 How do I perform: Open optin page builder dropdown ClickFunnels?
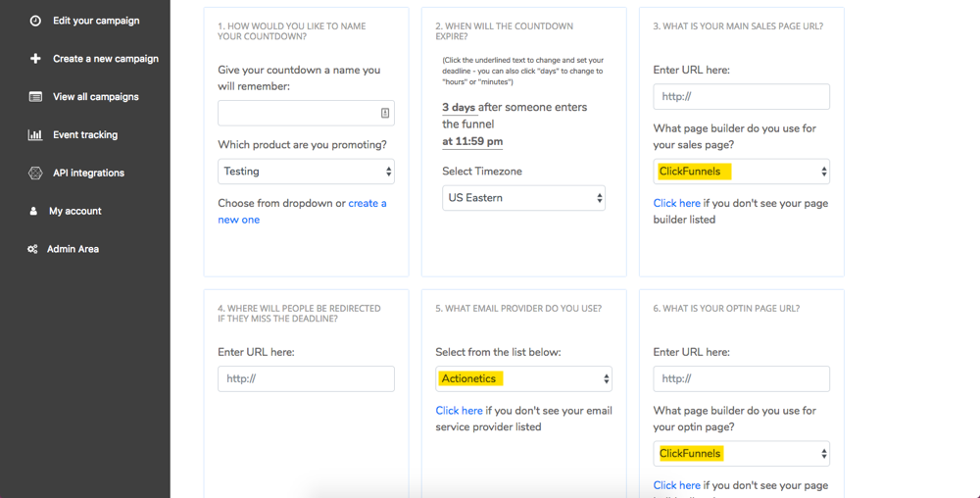pyautogui.click(x=741, y=454)
